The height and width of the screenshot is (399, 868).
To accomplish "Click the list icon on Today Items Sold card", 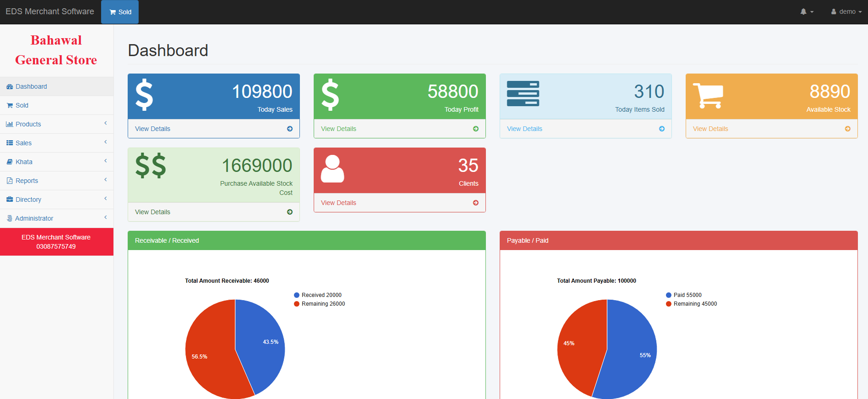I will click(523, 93).
